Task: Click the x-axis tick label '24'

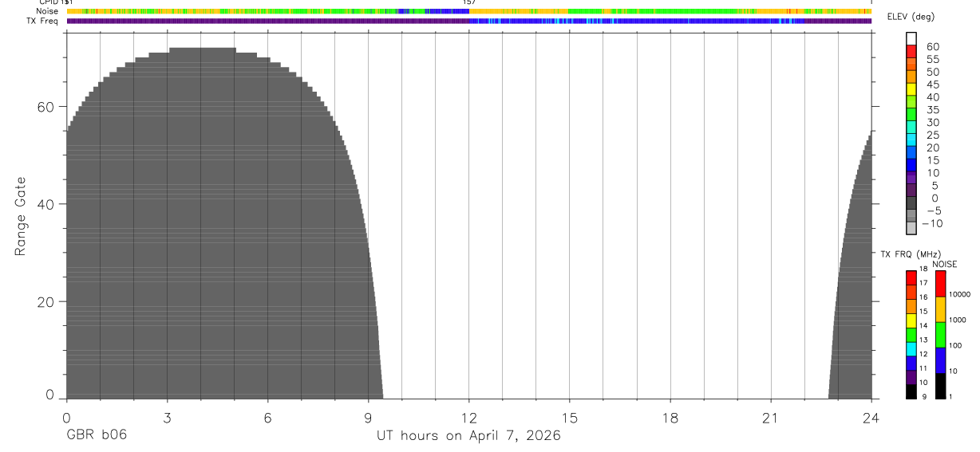Action: (x=871, y=418)
